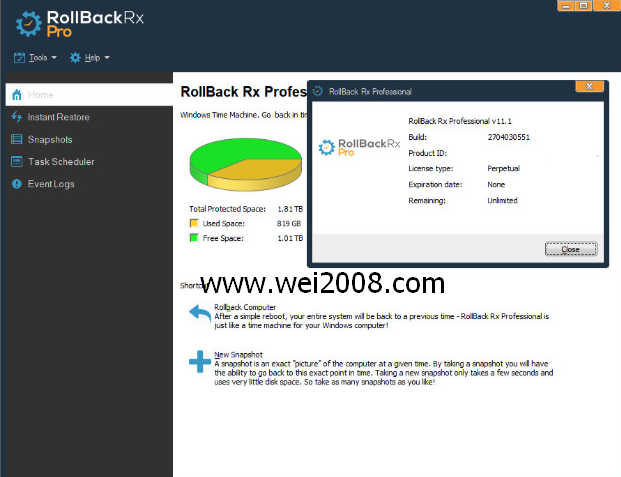Click the Tools checklist icon

(19, 58)
